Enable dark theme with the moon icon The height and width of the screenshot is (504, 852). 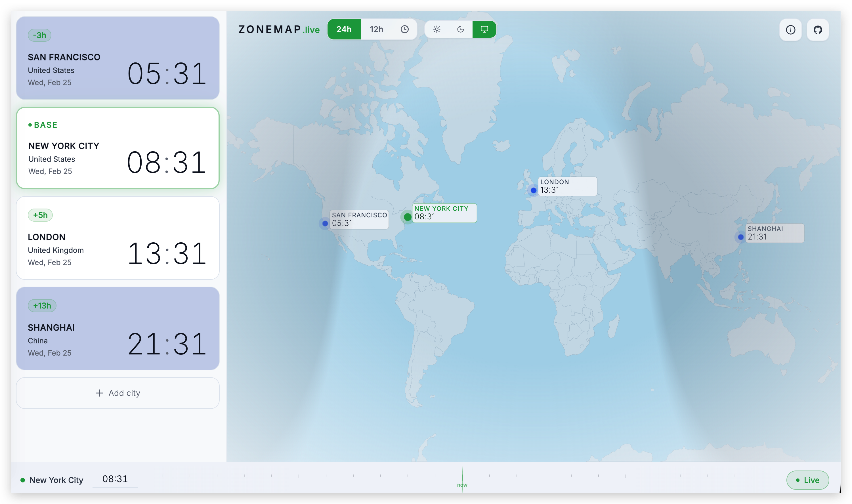pos(461,29)
